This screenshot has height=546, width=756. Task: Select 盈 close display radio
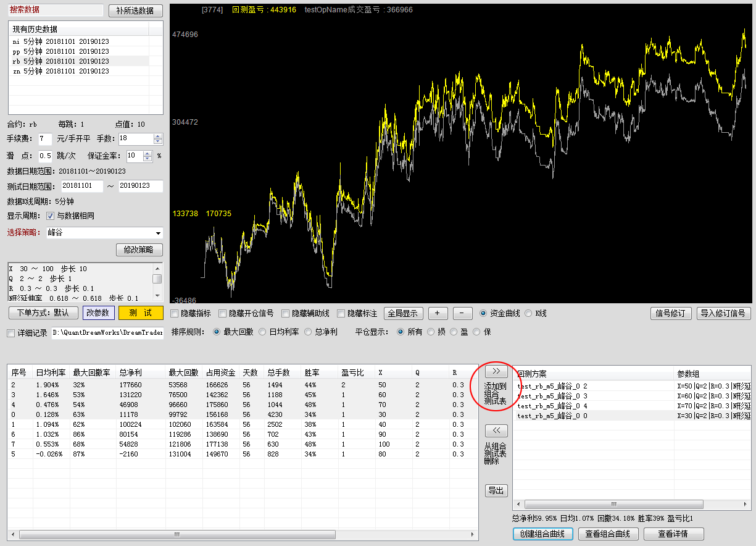(454, 332)
